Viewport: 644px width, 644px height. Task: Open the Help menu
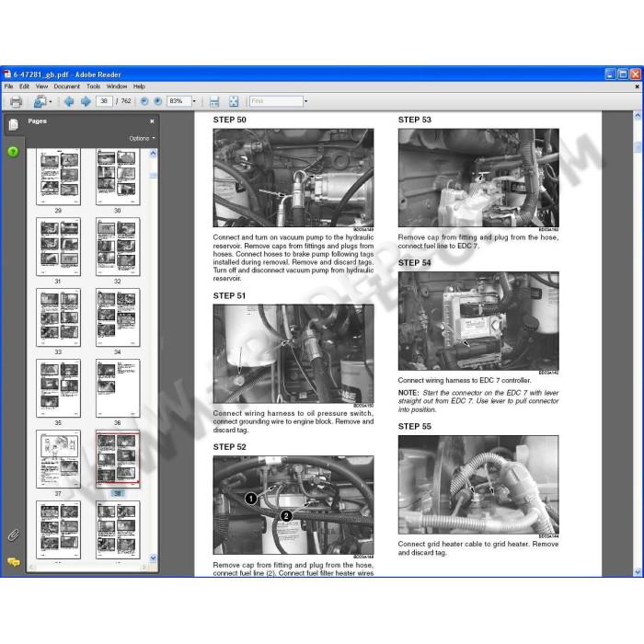[x=139, y=86]
